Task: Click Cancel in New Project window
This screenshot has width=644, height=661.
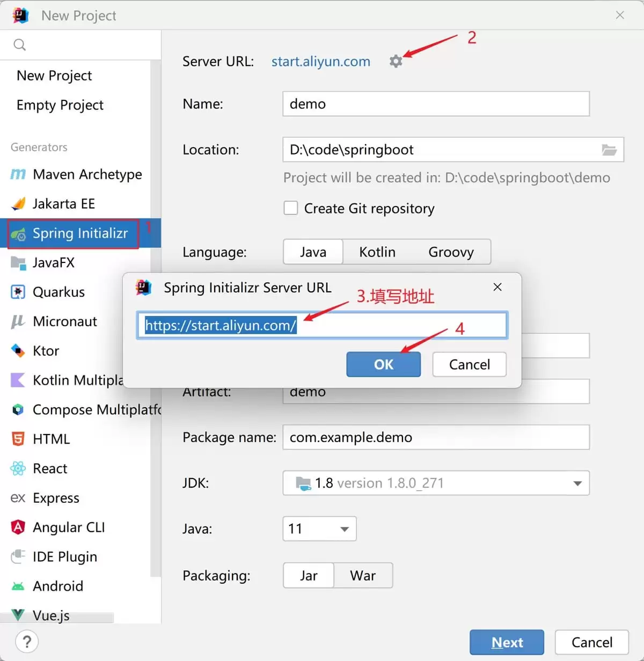Action: pos(592,642)
